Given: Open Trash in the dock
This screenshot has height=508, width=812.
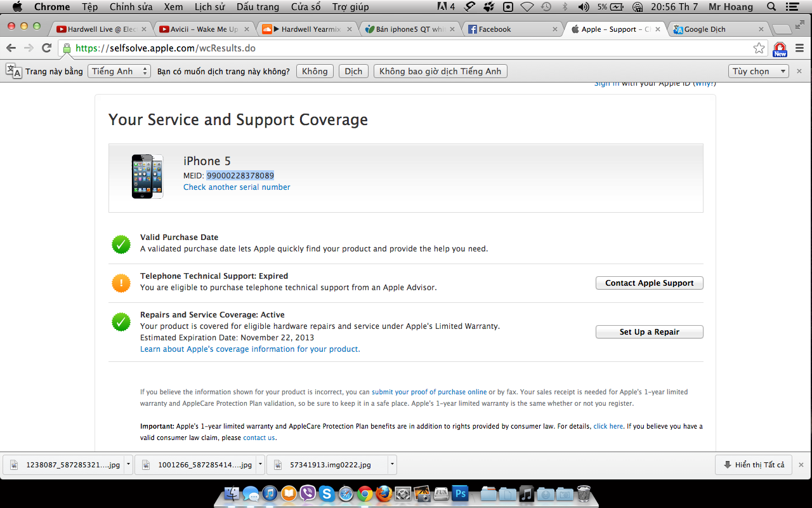Looking at the screenshot, I should point(584,493).
